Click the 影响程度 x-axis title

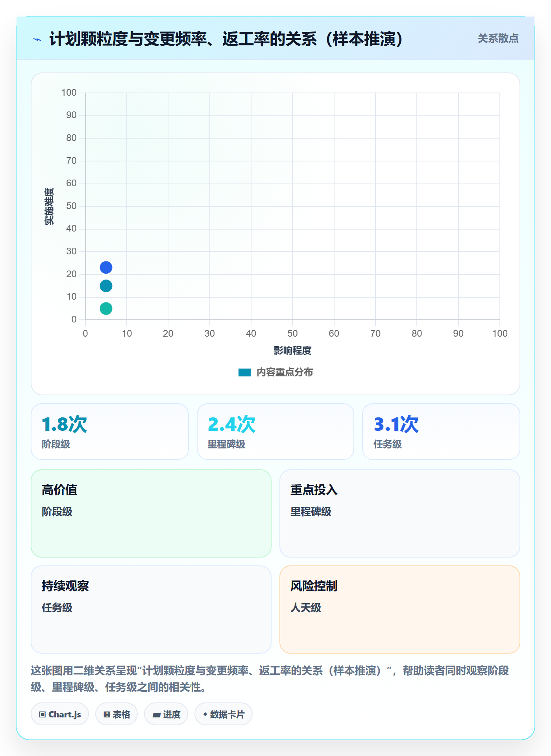pos(292,350)
